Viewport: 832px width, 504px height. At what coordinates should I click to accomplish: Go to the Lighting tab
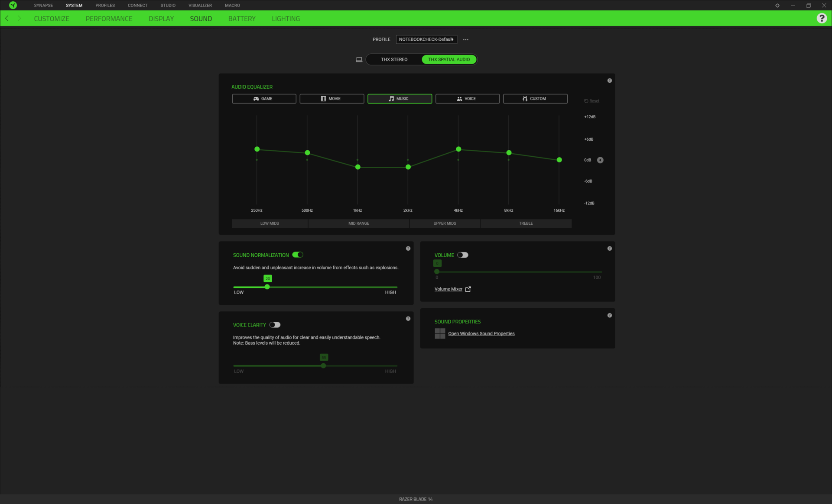286,19
